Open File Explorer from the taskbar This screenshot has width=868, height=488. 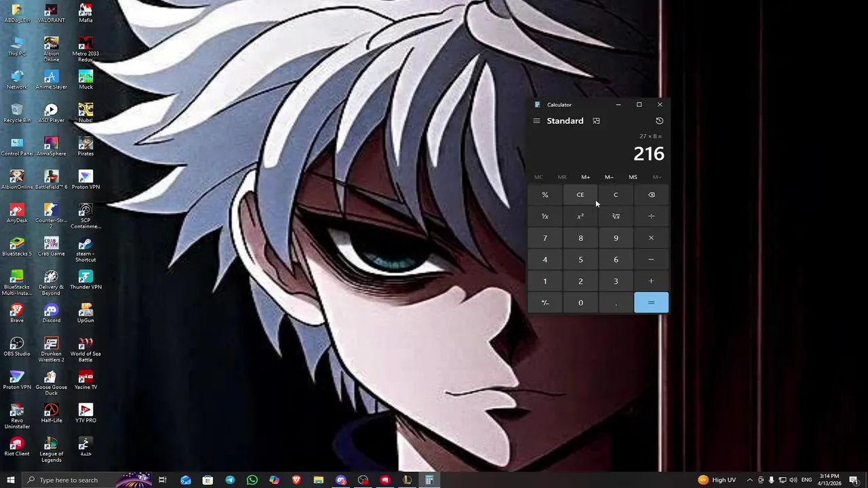pyautogui.click(x=319, y=480)
